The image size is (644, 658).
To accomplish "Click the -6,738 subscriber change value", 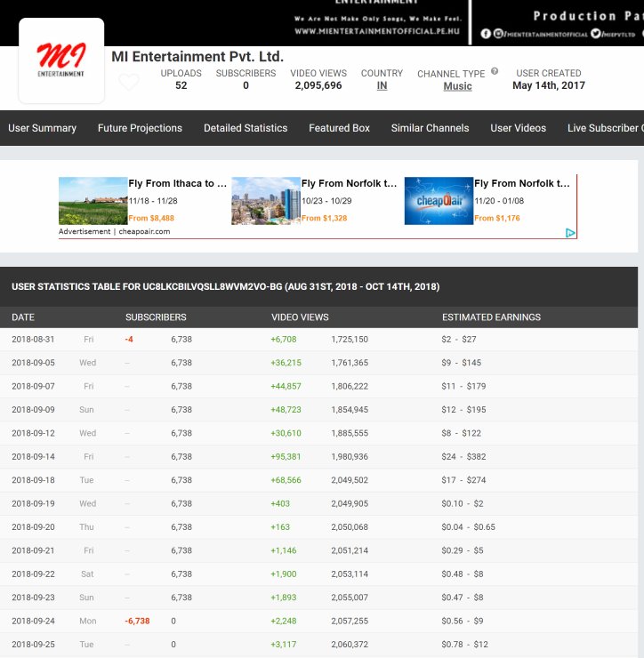I will [137, 621].
